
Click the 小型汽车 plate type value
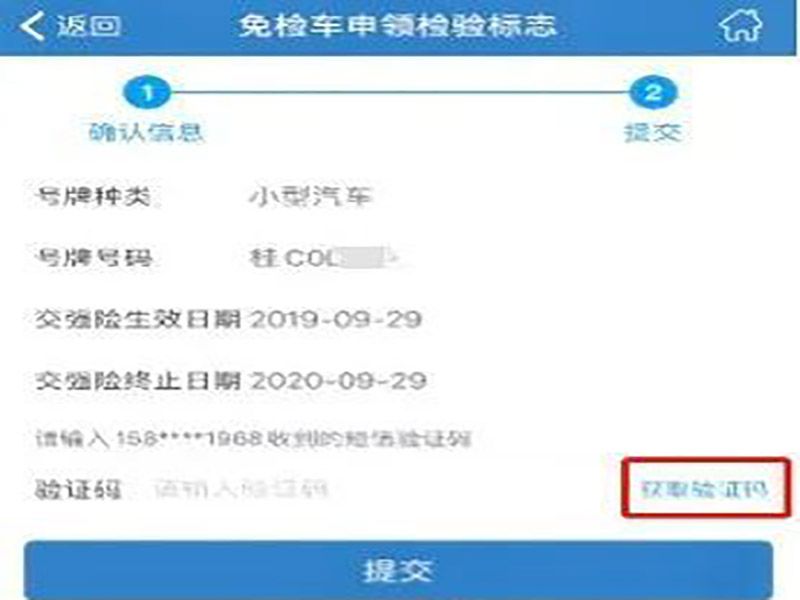[311, 196]
